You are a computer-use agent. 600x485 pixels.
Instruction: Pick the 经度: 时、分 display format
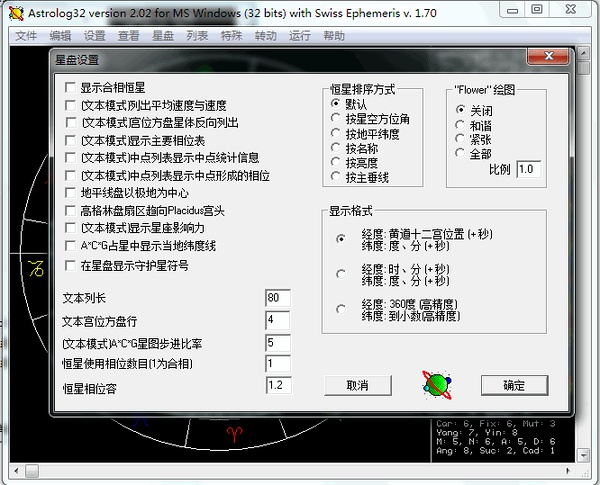coord(342,273)
